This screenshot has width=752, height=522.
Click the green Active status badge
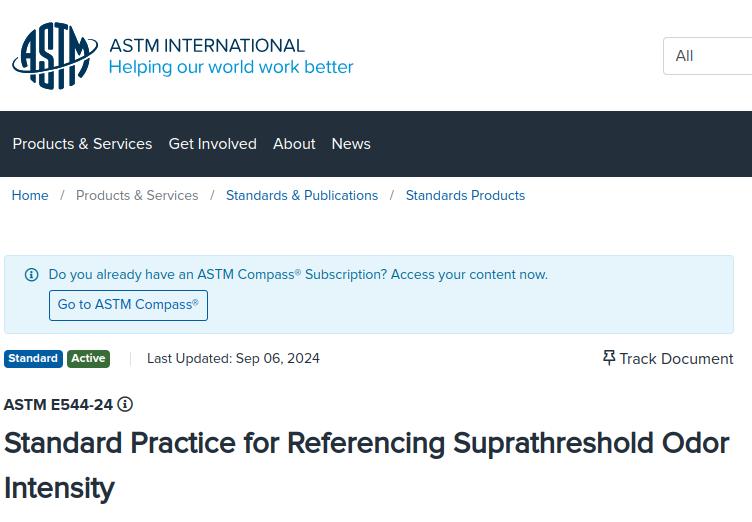[88, 359]
